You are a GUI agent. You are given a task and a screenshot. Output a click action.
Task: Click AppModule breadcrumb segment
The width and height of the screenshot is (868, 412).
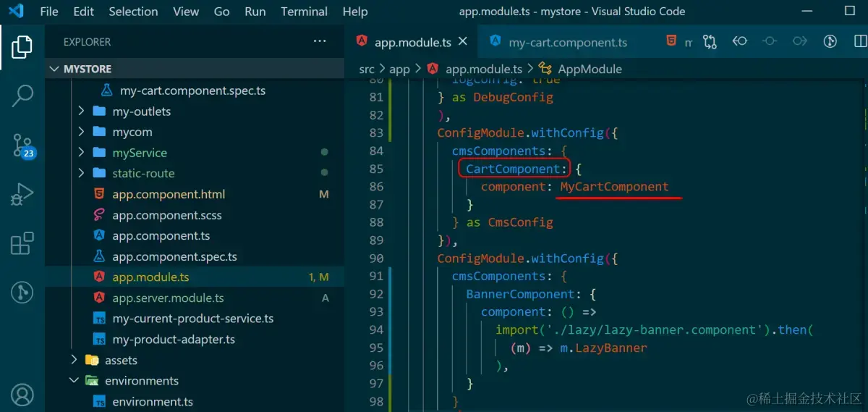point(590,69)
